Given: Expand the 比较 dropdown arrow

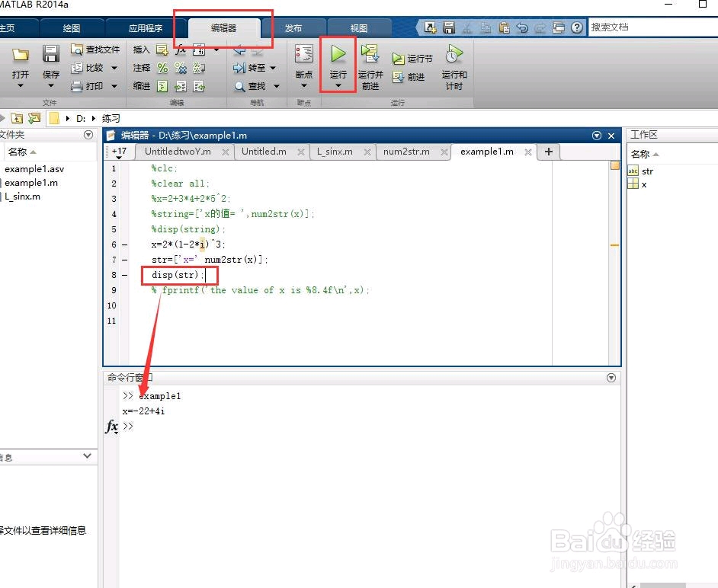Looking at the screenshot, I should pyautogui.click(x=114, y=69).
